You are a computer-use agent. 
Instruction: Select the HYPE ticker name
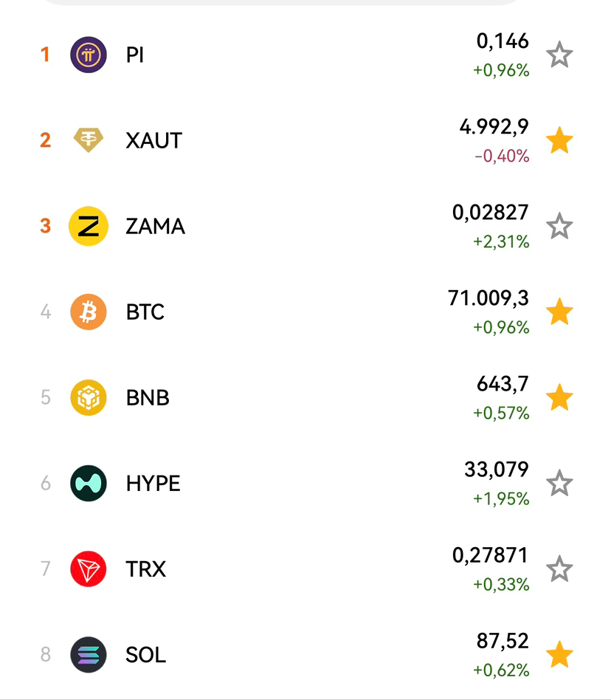(153, 484)
